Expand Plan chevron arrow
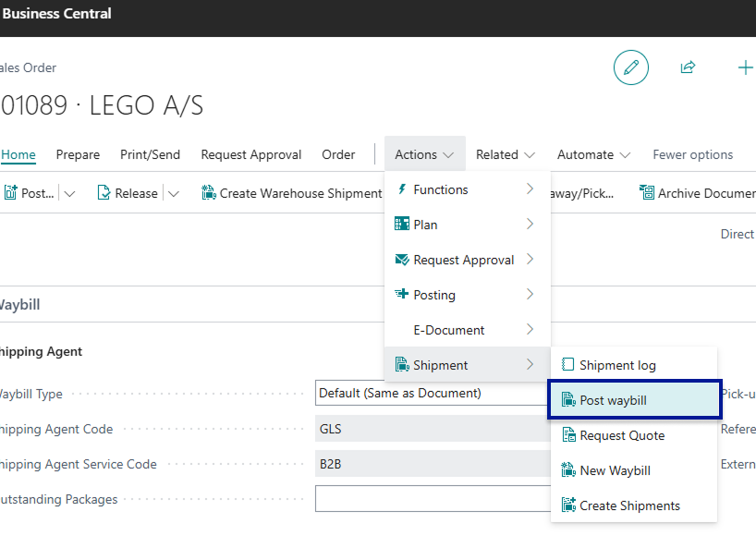This screenshot has height=548, width=756. 530,225
